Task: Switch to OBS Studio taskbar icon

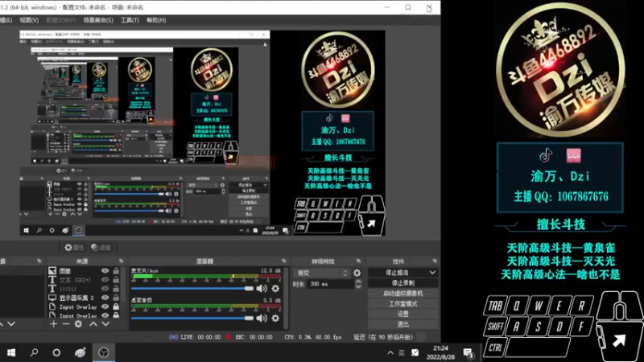Action: click(104, 352)
